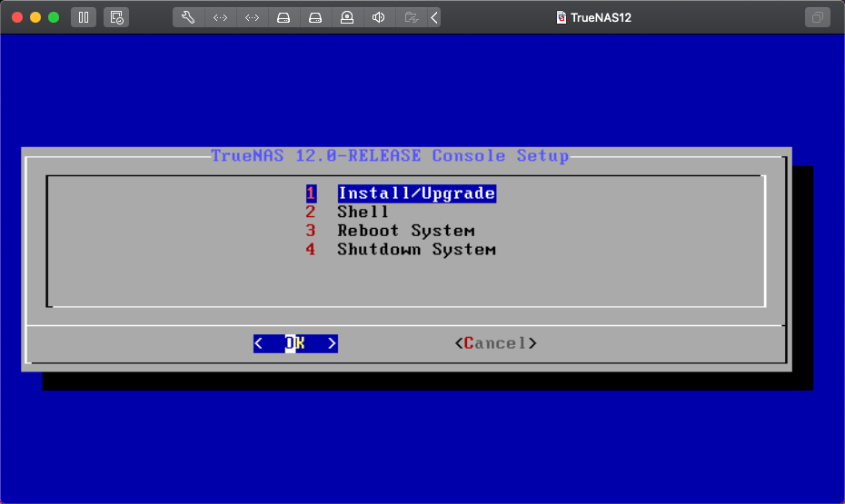This screenshot has width=845, height=504.
Task: Click the red number 3 hotkey
Action: [311, 231]
